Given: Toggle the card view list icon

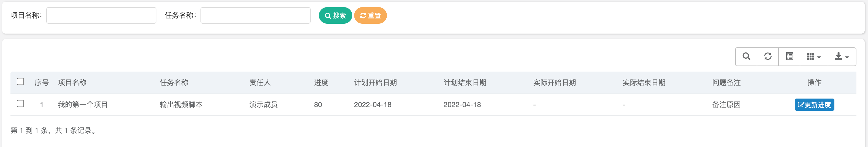Looking at the screenshot, I should [789, 57].
